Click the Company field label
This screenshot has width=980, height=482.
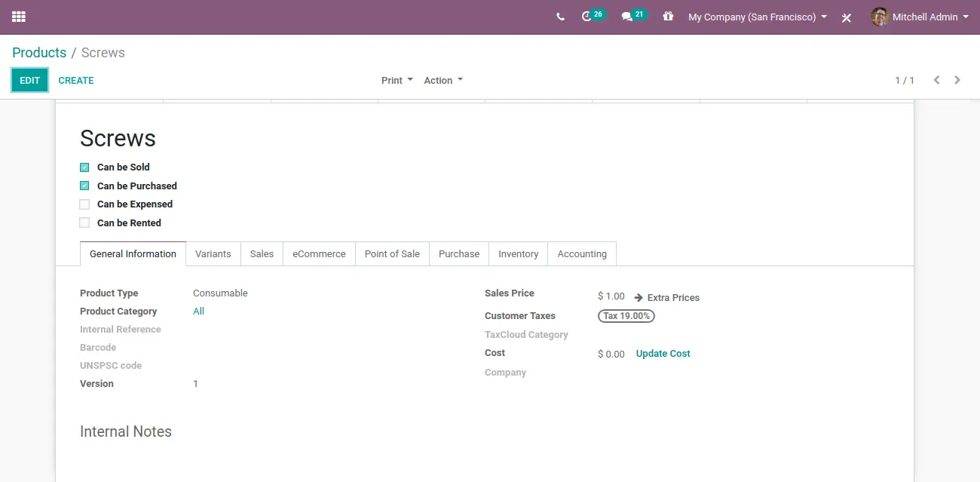[505, 373]
